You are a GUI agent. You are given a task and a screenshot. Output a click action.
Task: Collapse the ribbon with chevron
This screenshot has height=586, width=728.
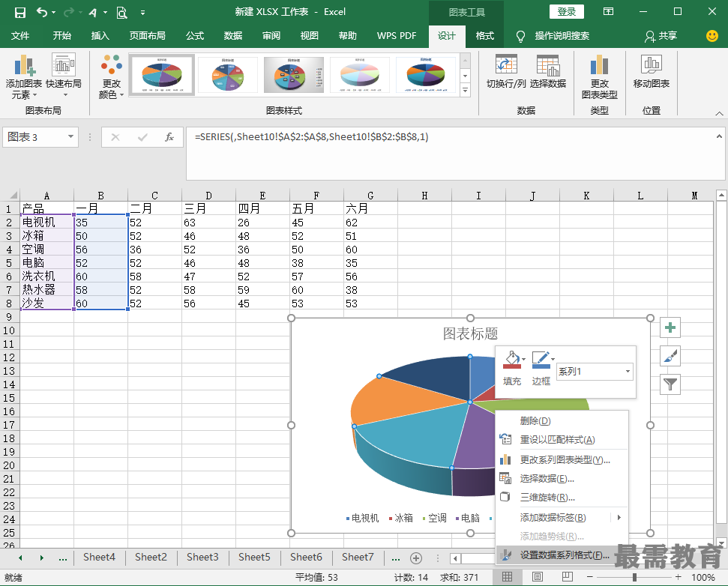(719, 113)
